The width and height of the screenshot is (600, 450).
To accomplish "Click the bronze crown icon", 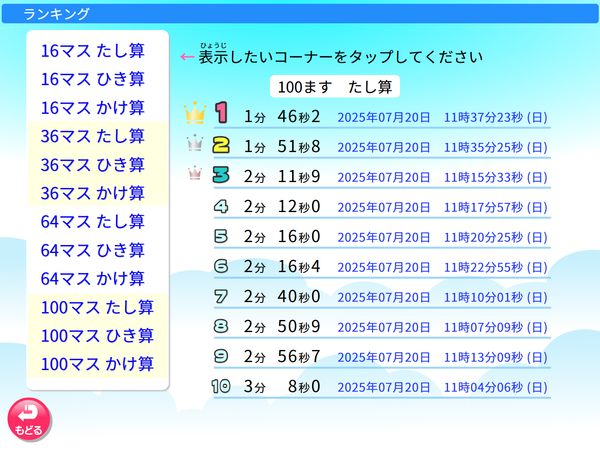I will click(x=195, y=173).
